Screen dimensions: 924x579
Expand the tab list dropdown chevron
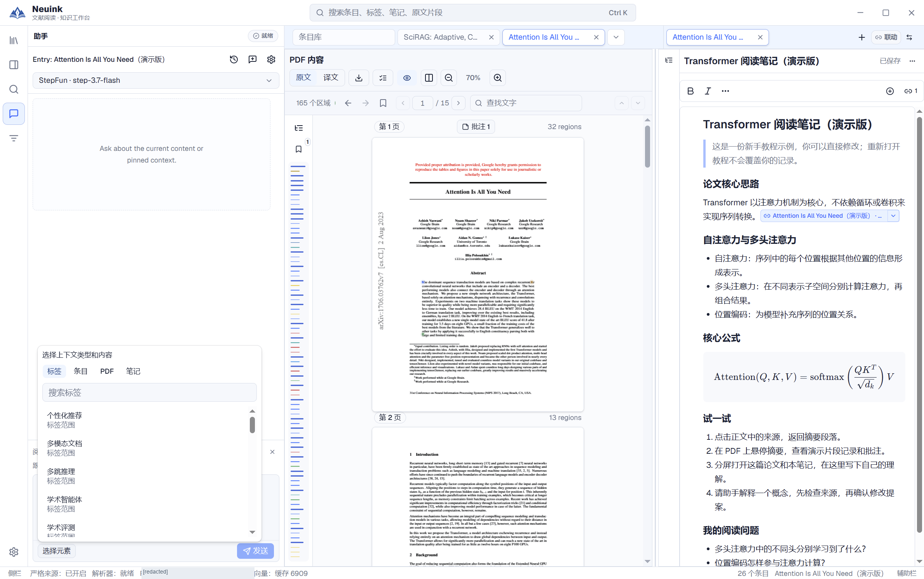tap(616, 37)
